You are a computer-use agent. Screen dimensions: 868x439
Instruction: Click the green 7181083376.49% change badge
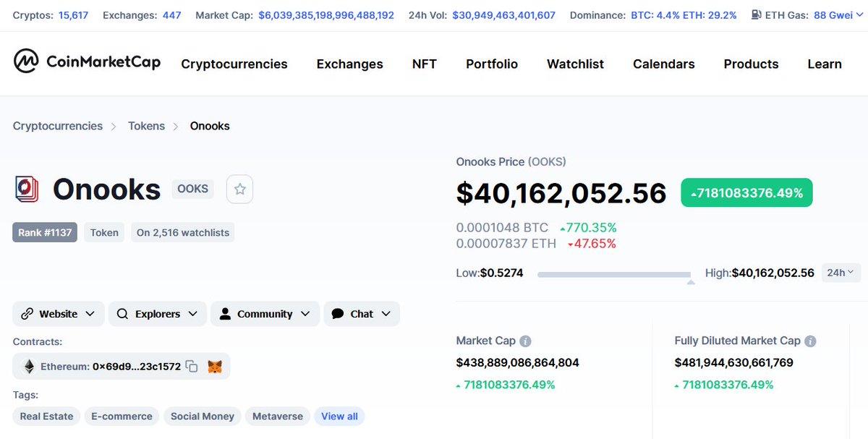[746, 193]
